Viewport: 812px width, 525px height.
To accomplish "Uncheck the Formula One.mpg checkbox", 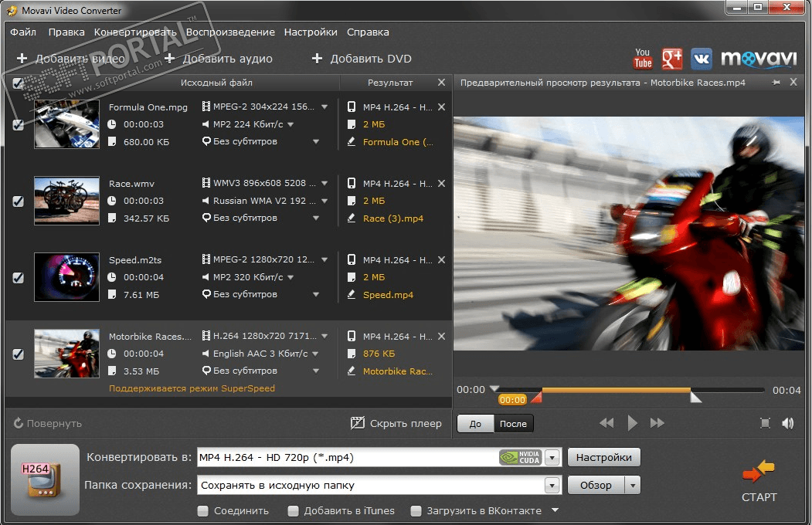I will click(18, 124).
